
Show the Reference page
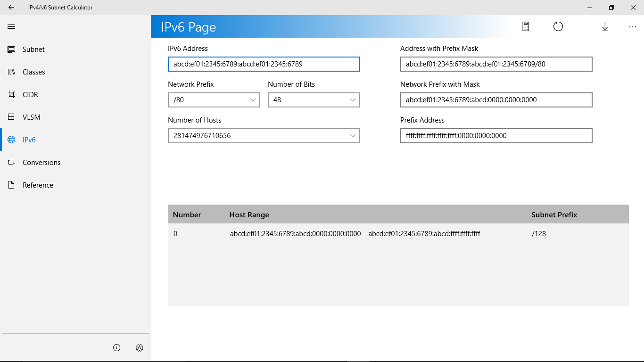38,185
